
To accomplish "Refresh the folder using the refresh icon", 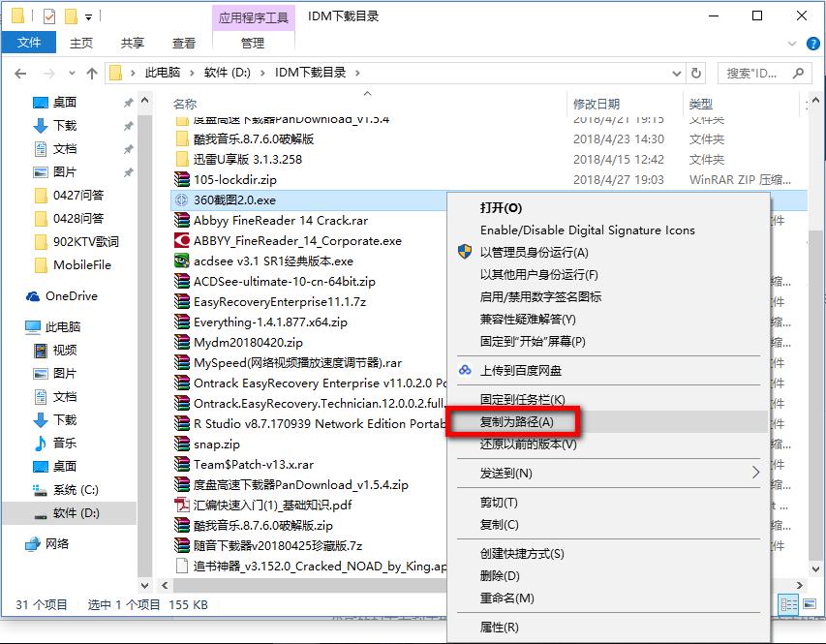I will point(695,72).
